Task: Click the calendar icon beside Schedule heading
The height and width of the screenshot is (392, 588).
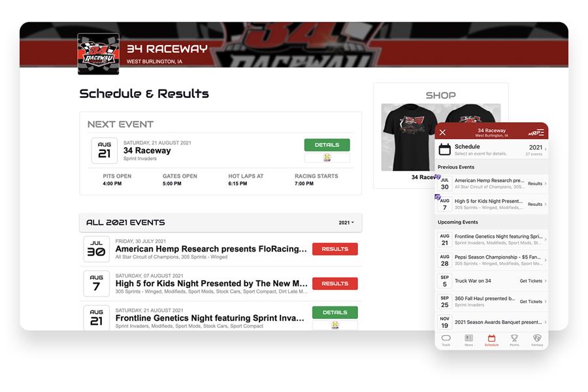Action: (x=445, y=150)
